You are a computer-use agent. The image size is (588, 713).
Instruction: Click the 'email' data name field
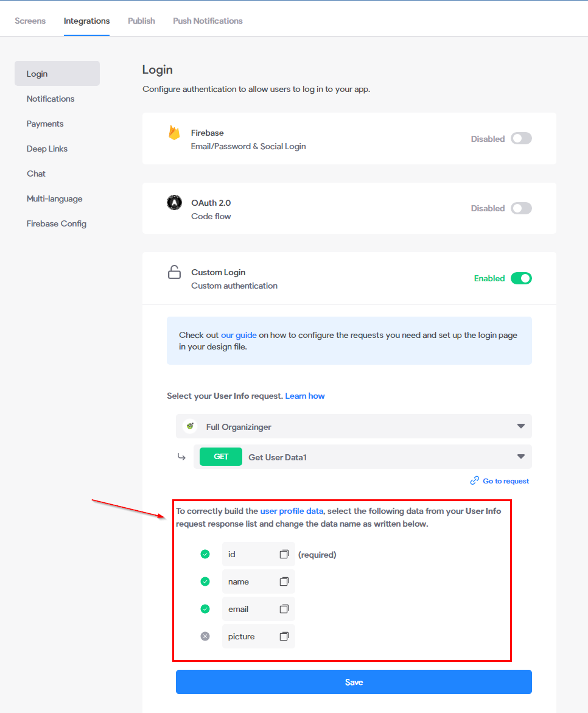click(x=258, y=609)
